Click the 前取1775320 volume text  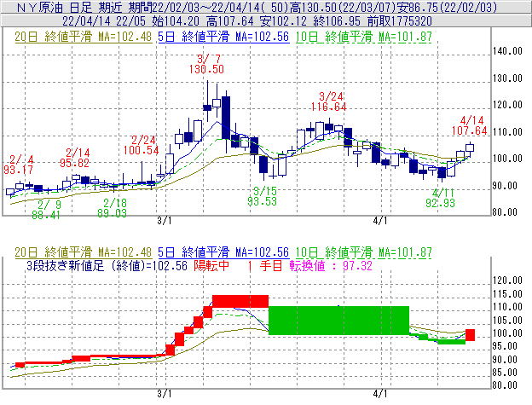coord(399,21)
